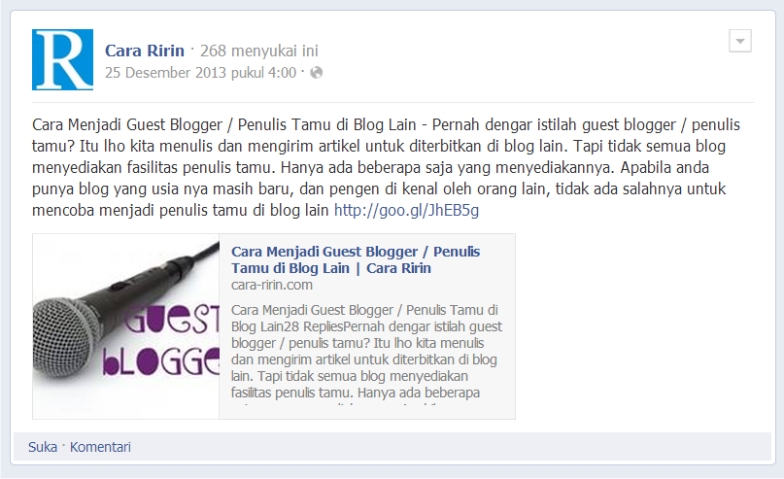Click the cara-ririn.com domain in the preview
This screenshot has height=479, width=784.
pyautogui.click(x=272, y=285)
